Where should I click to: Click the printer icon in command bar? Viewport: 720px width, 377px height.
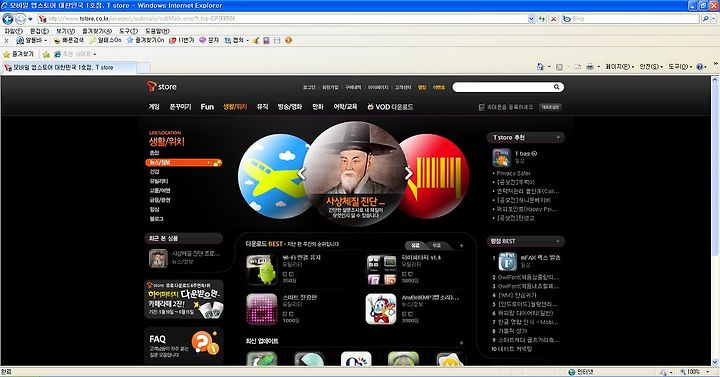(590, 67)
